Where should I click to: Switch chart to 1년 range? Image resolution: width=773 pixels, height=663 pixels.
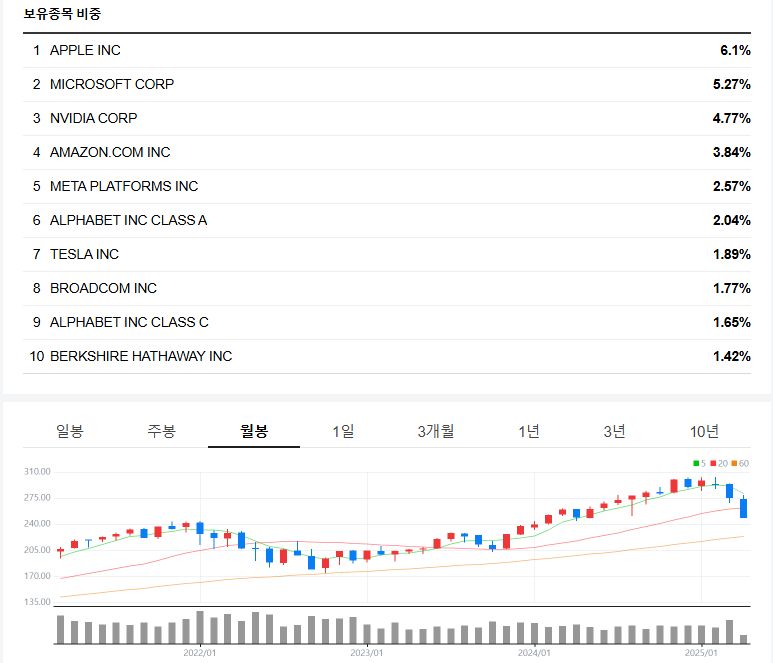point(528,431)
